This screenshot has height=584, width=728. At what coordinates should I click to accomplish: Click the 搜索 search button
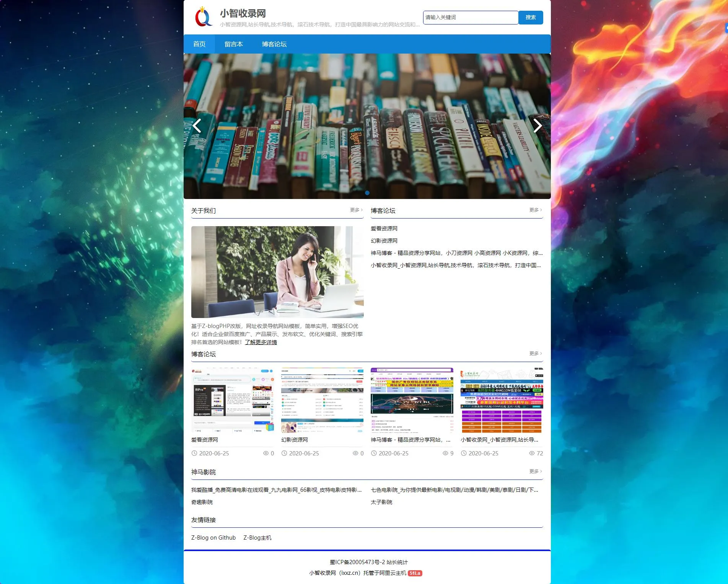point(531,17)
